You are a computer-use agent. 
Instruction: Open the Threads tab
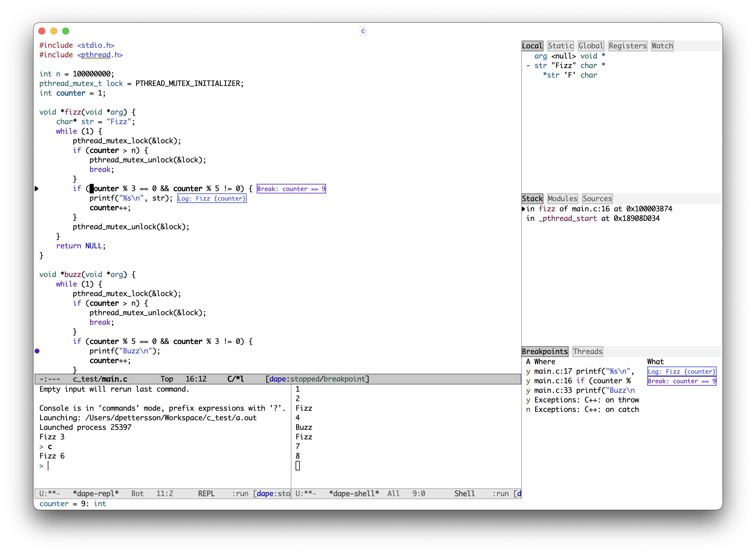587,351
